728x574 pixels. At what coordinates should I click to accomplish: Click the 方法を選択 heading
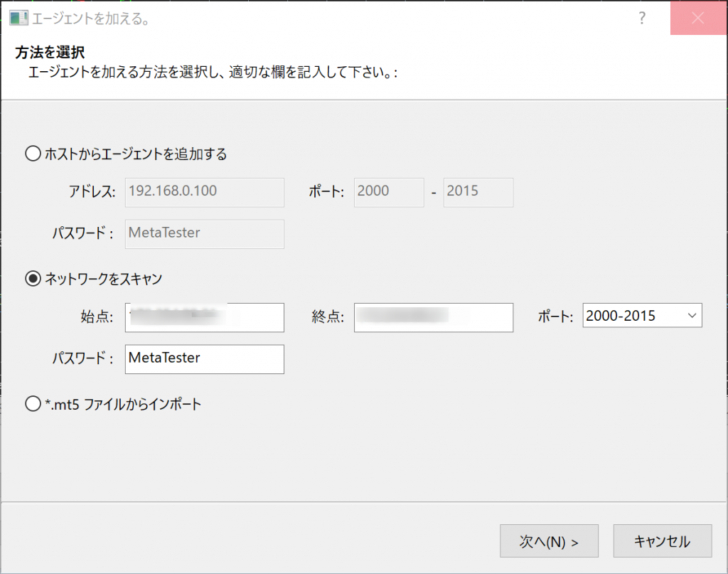coord(50,53)
